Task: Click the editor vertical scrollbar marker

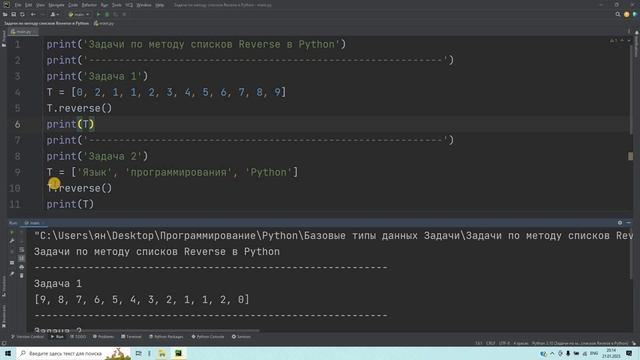Action: [631, 156]
